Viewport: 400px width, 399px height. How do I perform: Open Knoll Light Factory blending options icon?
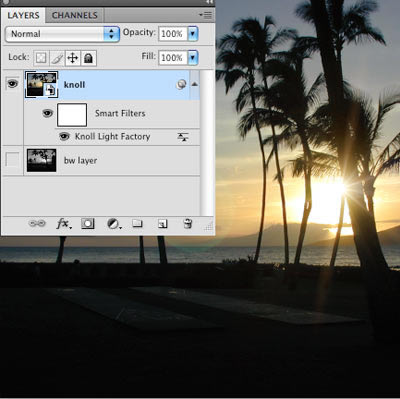click(183, 137)
